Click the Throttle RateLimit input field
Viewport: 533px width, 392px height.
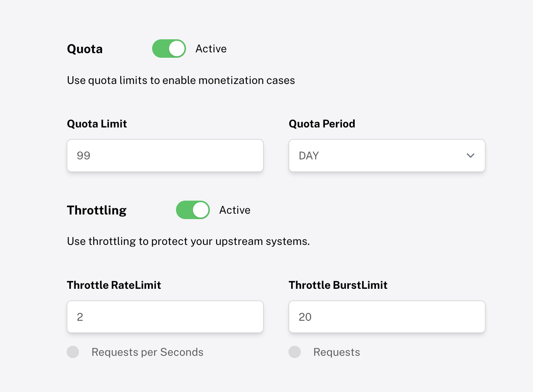165,317
